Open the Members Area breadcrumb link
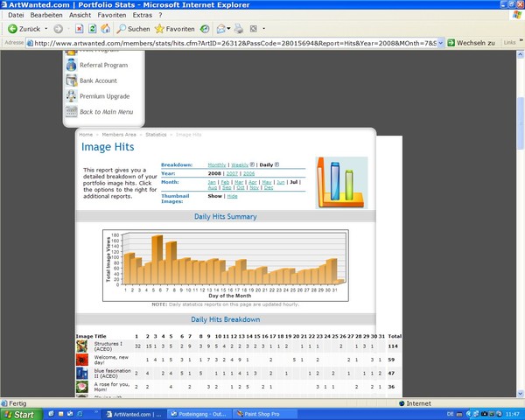Image resolution: width=525 pixels, height=420 pixels. [119, 134]
